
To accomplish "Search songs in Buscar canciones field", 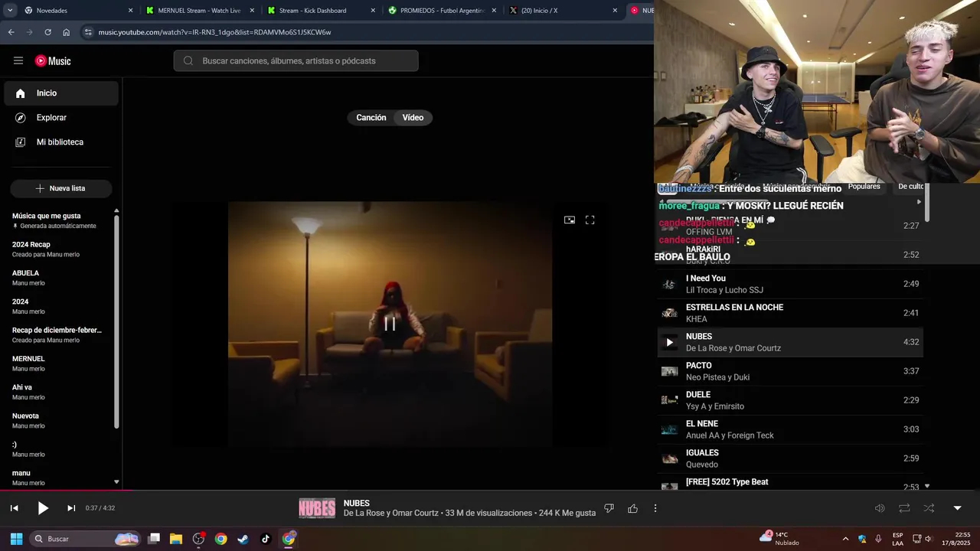I will pyautogui.click(x=296, y=60).
